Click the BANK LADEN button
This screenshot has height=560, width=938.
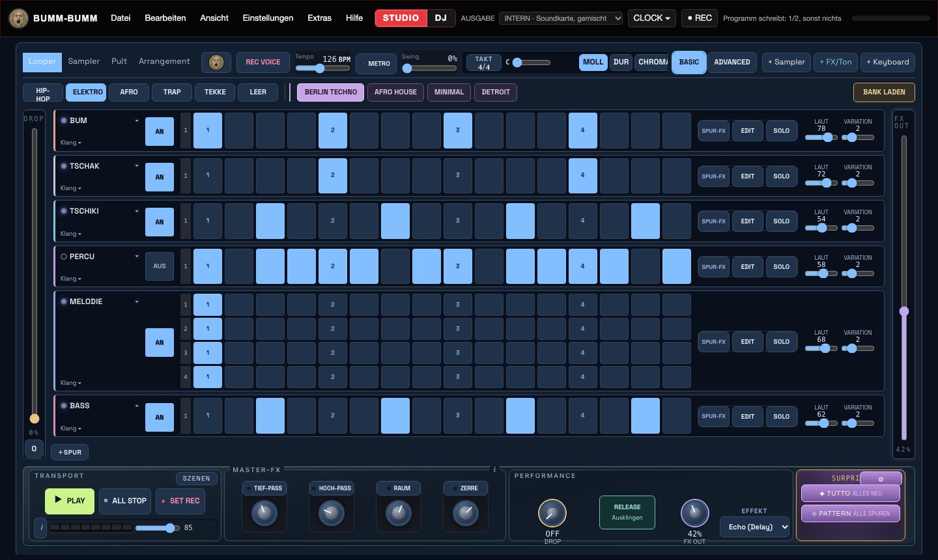(x=884, y=92)
